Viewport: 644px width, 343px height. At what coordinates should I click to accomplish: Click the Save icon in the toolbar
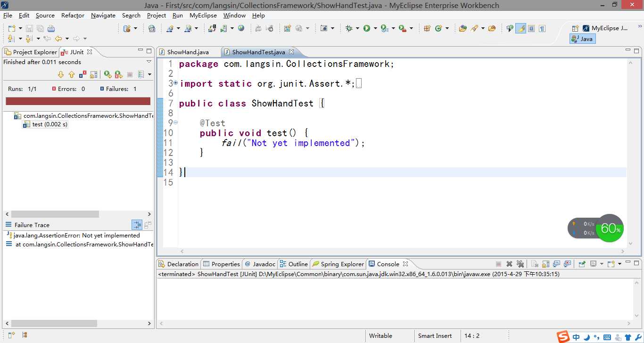pyautogui.click(x=29, y=29)
